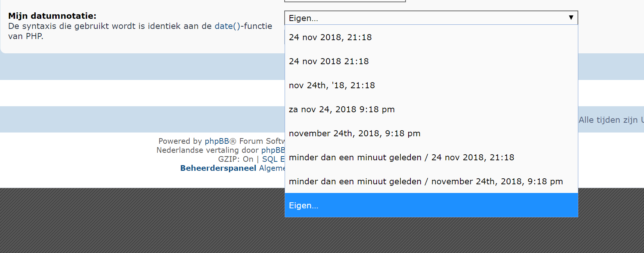Choose '24 nov 2018 21:18' without comma
644x253 pixels.
[x=329, y=61]
